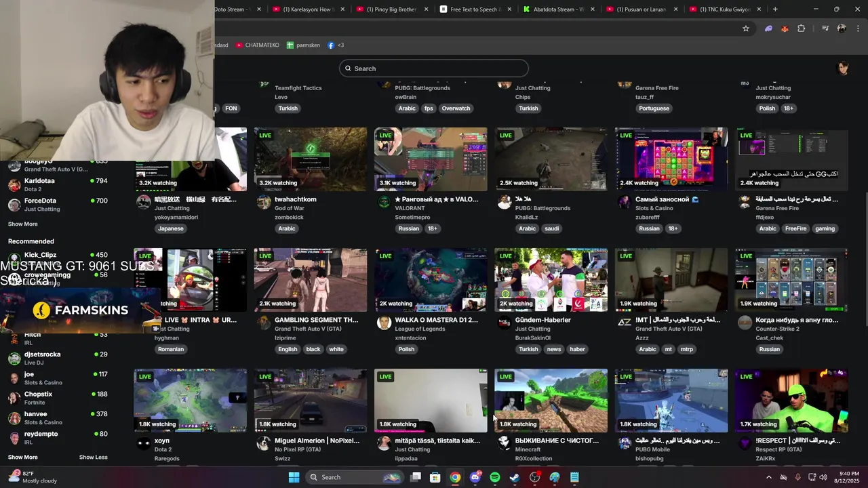Open Sometimepro's channel avatar
Viewport: 868px width, 488px height.
click(x=384, y=202)
